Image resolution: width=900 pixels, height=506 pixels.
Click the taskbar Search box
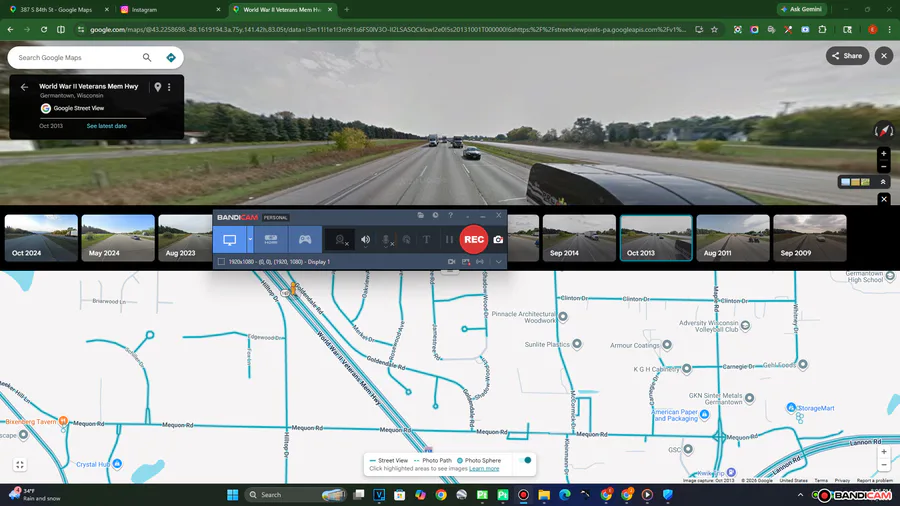[296, 495]
